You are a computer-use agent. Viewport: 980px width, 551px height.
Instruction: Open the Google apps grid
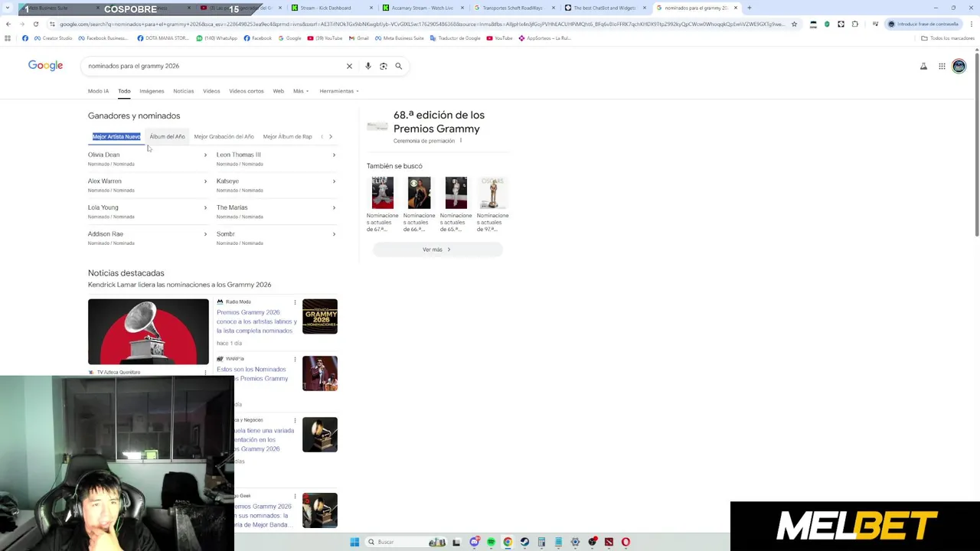942,67
